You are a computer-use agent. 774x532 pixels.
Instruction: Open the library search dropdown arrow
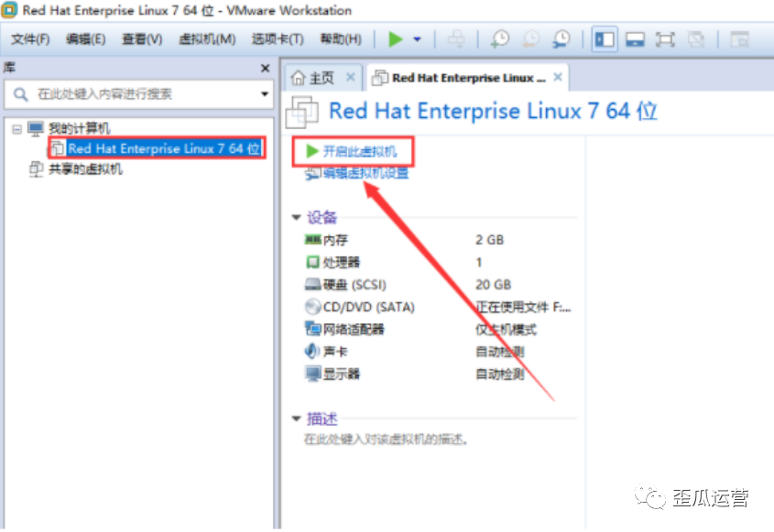tap(265, 93)
